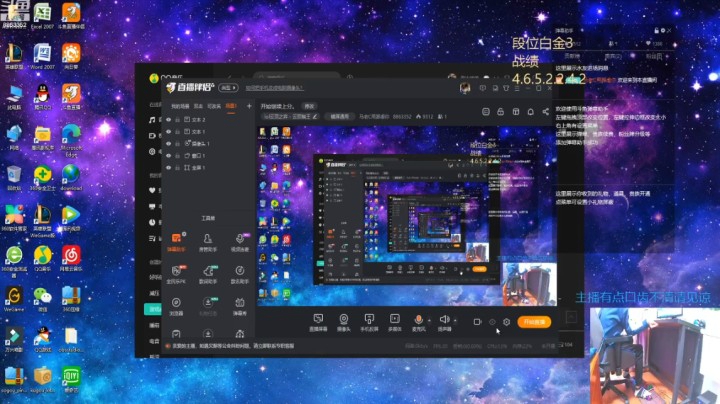Open the 房管助手 tool
The width and height of the screenshot is (720, 404).
point(208,242)
